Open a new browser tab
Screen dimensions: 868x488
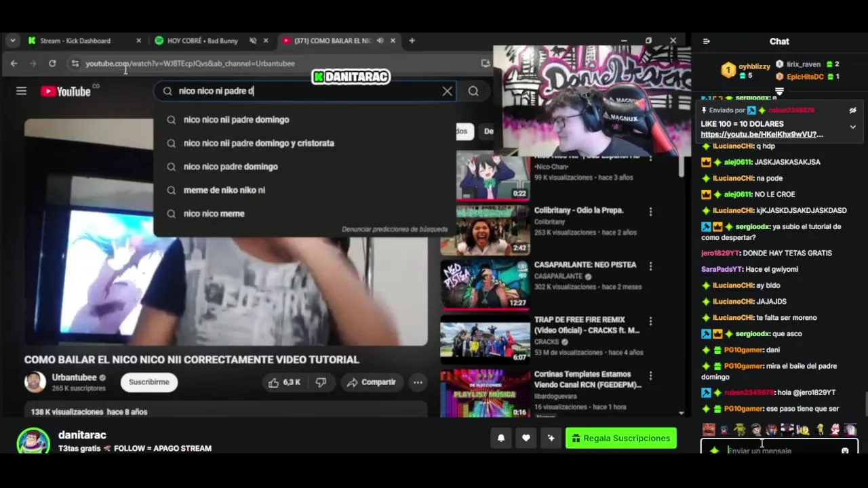click(x=412, y=41)
